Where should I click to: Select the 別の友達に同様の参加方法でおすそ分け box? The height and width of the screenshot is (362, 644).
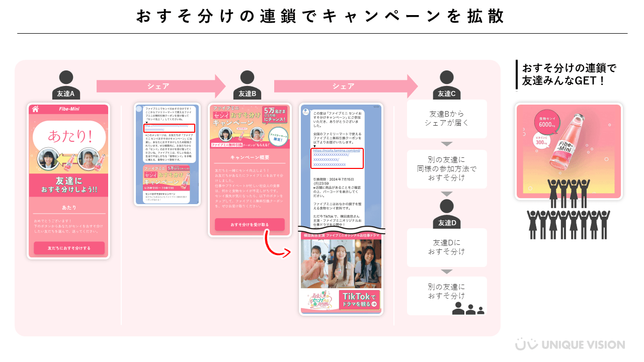(447, 169)
